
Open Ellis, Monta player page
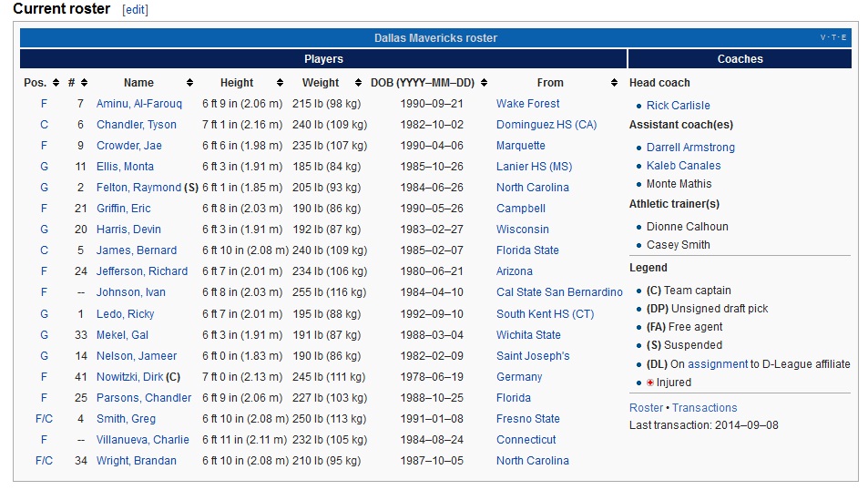click(125, 167)
